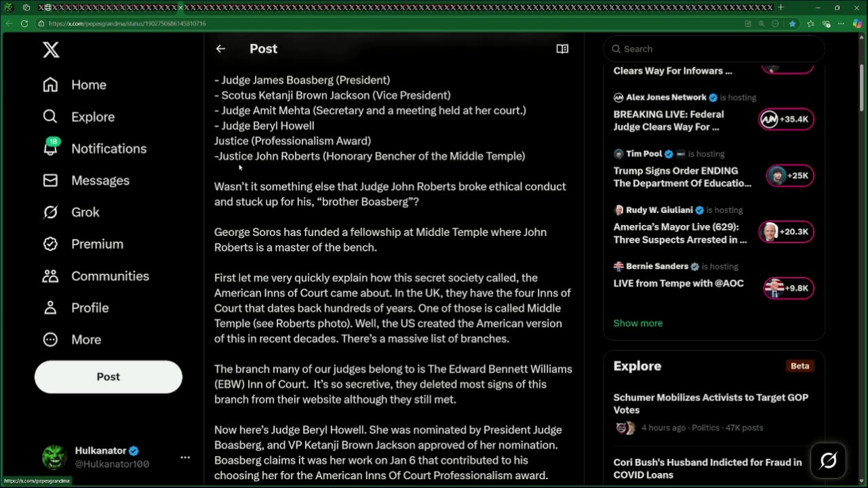Image resolution: width=868 pixels, height=488 pixels.
Task: Click 'George Soros has funded a fellowship' paragraph
Action: pyautogui.click(x=380, y=240)
